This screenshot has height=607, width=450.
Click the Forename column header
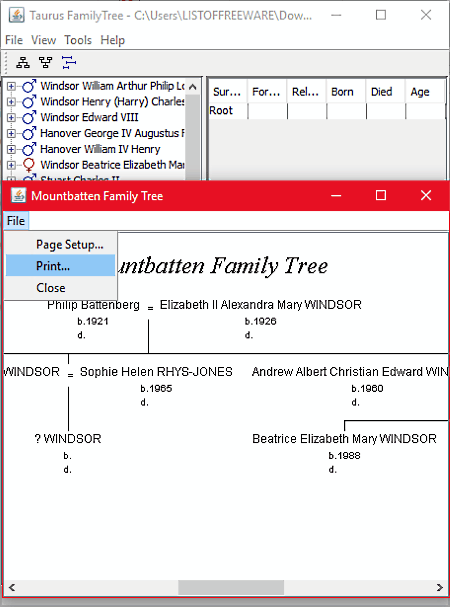(267, 92)
